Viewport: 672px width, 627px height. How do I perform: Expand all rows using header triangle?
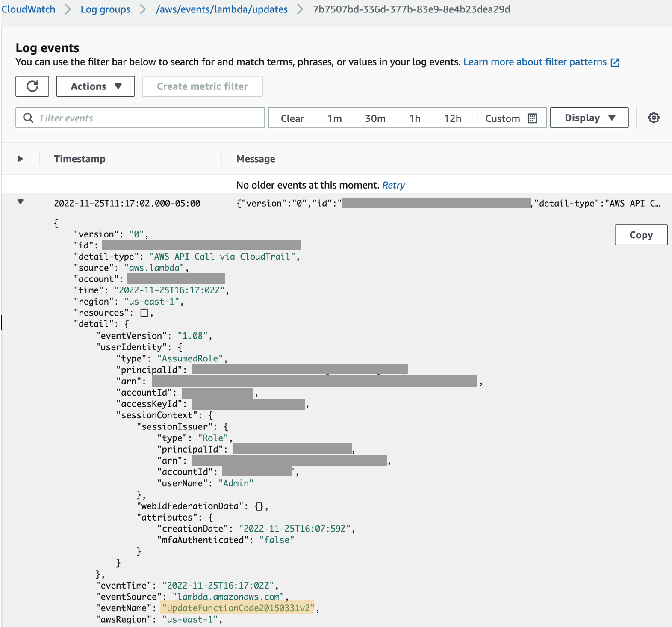[20, 159]
